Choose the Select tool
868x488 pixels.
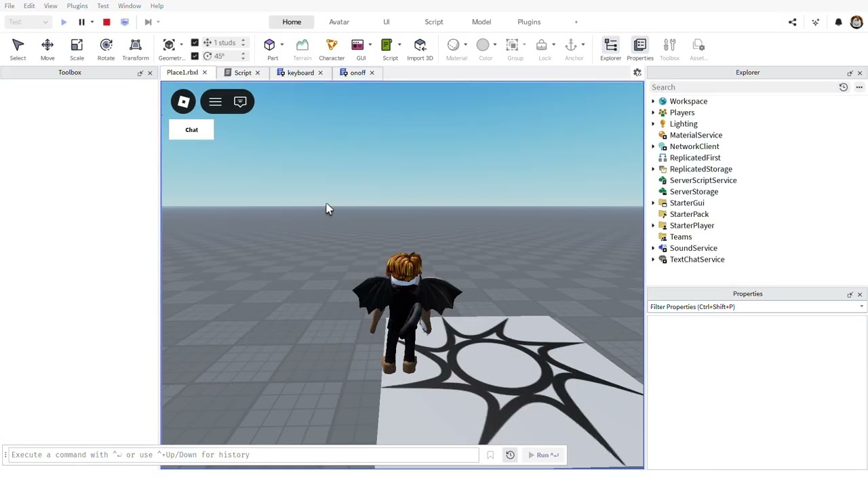[x=18, y=49]
